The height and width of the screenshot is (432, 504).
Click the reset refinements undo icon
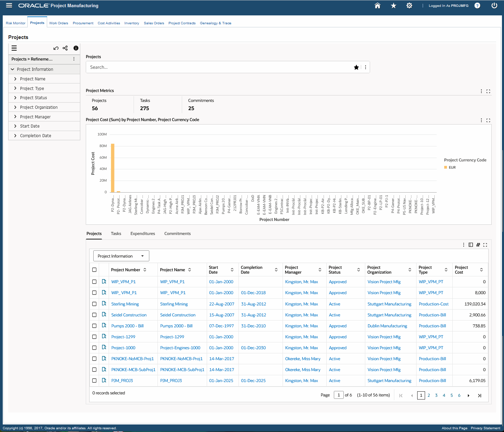point(56,48)
